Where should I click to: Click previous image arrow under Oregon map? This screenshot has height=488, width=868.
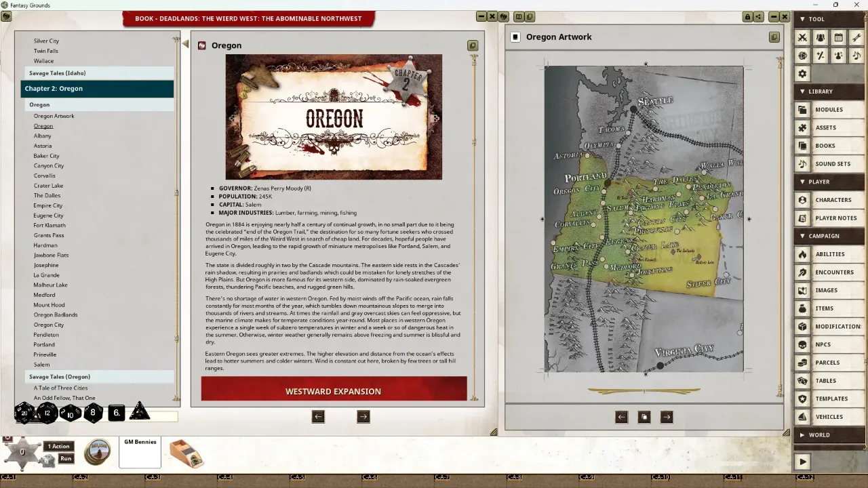(621, 418)
